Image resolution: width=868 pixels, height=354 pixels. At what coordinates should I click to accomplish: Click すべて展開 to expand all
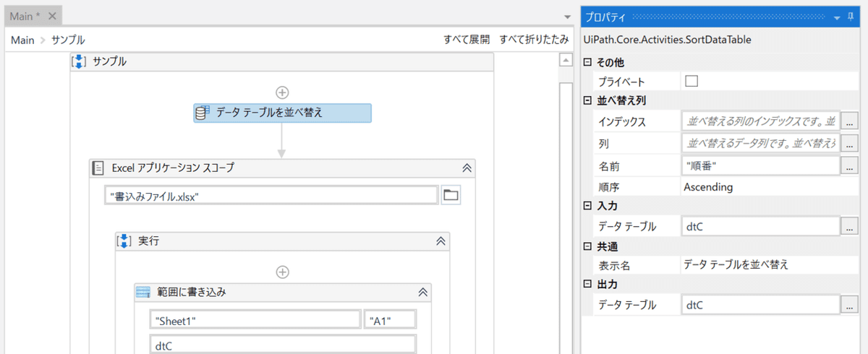pyautogui.click(x=467, y=40)
